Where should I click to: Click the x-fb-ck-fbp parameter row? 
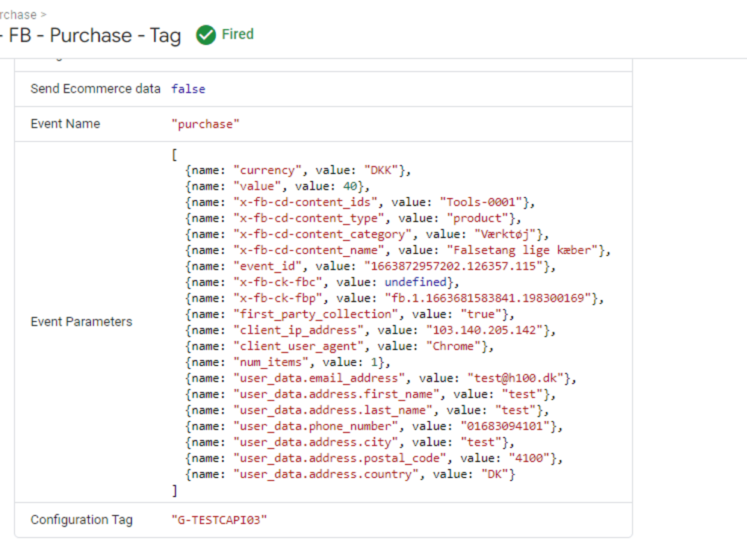394,299
